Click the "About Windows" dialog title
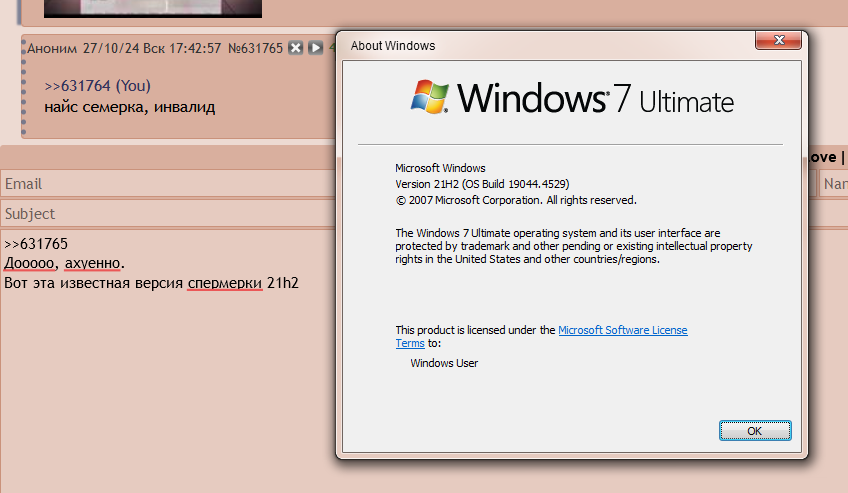Viewport: 848px width, 493px height. point(393,46)
